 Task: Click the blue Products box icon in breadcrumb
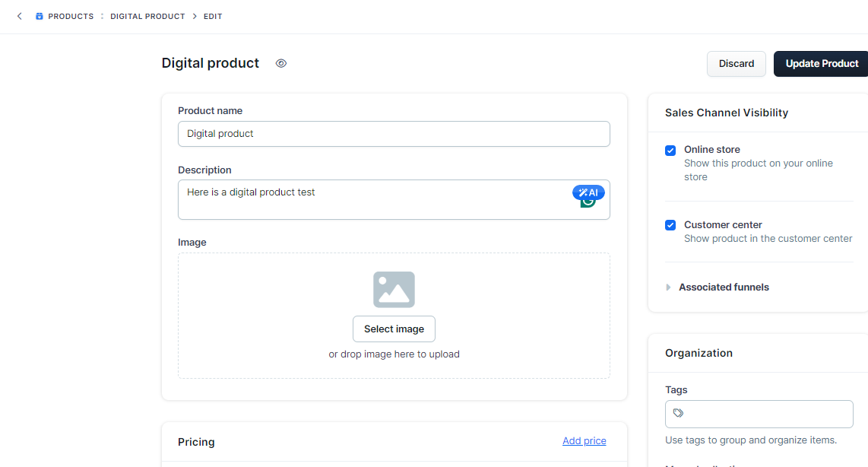coord(40,16)
